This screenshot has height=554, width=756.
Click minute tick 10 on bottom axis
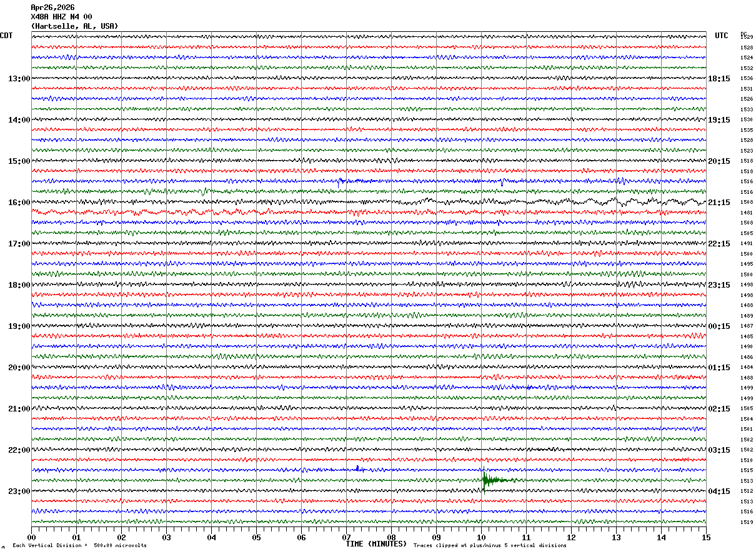(481, 538)
